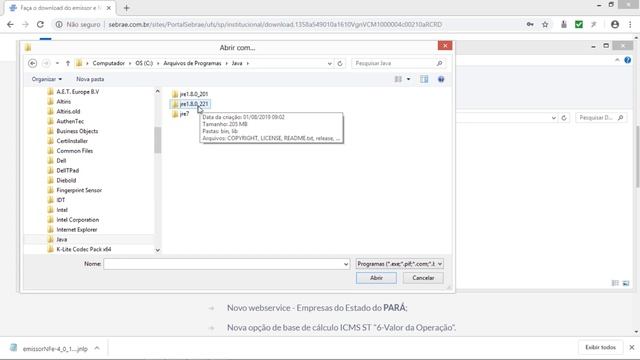Go back in the Abrir com dialog

[x=33, y=63]
